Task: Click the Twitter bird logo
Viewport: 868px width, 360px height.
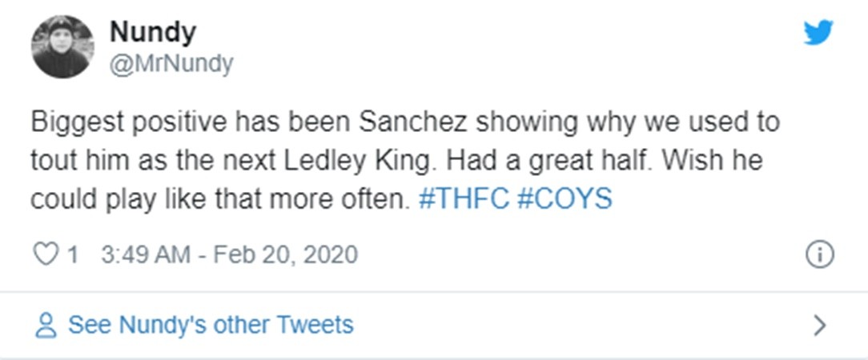Action: [x=818, y=33]
